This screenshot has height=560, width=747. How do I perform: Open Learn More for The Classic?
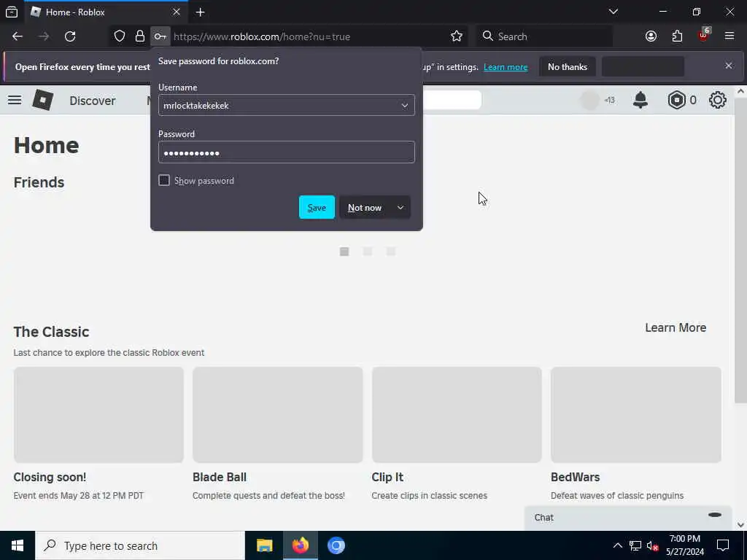pyautogui.click(x=676, y=327)
